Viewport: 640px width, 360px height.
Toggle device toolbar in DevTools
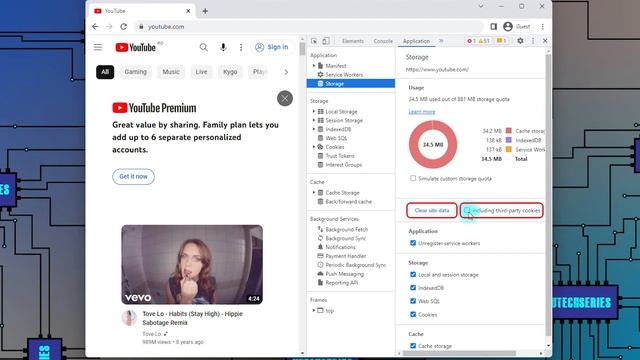point(325,41)
